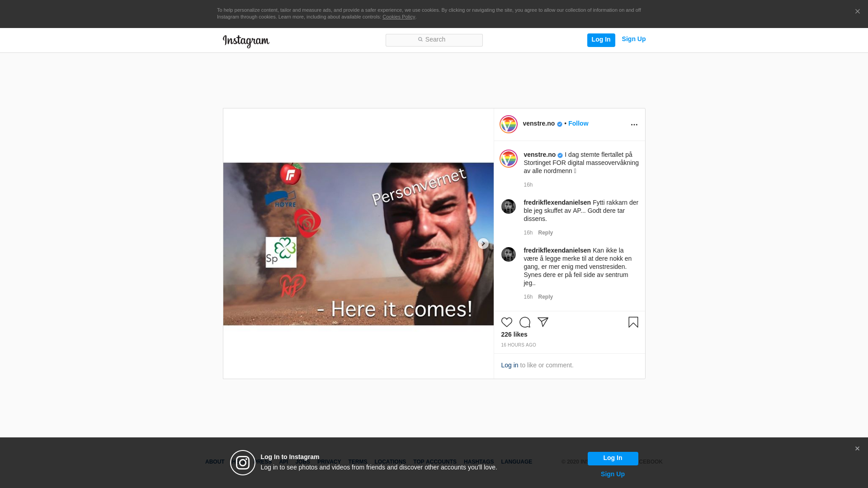Open TOP ACCOUNTS footer link
This screenshot has width=868, height=488.
click(435, 462)
